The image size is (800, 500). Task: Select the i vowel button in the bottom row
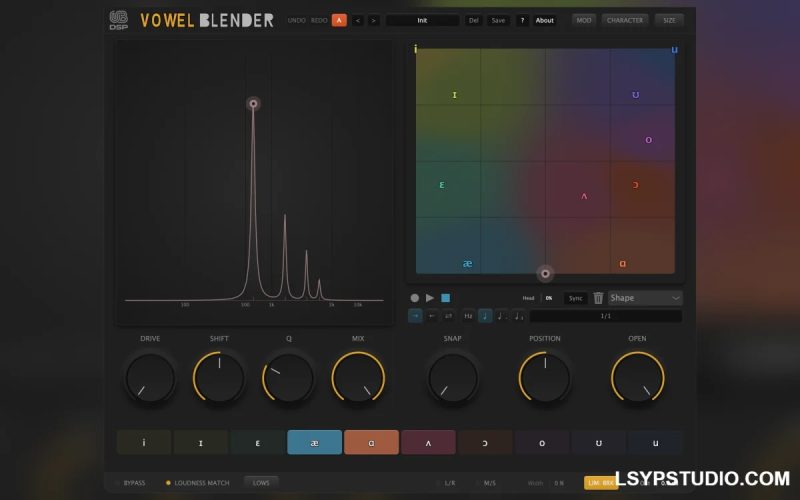144,442
